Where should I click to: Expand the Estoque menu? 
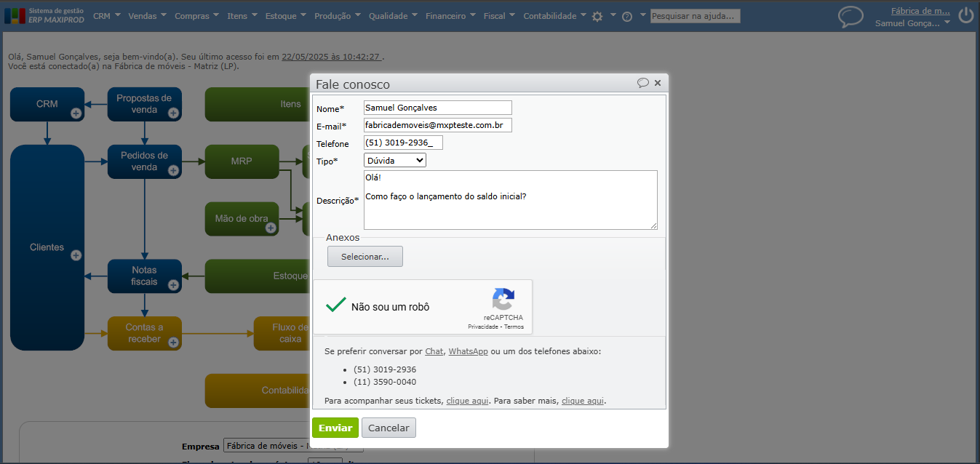[286, 16]
